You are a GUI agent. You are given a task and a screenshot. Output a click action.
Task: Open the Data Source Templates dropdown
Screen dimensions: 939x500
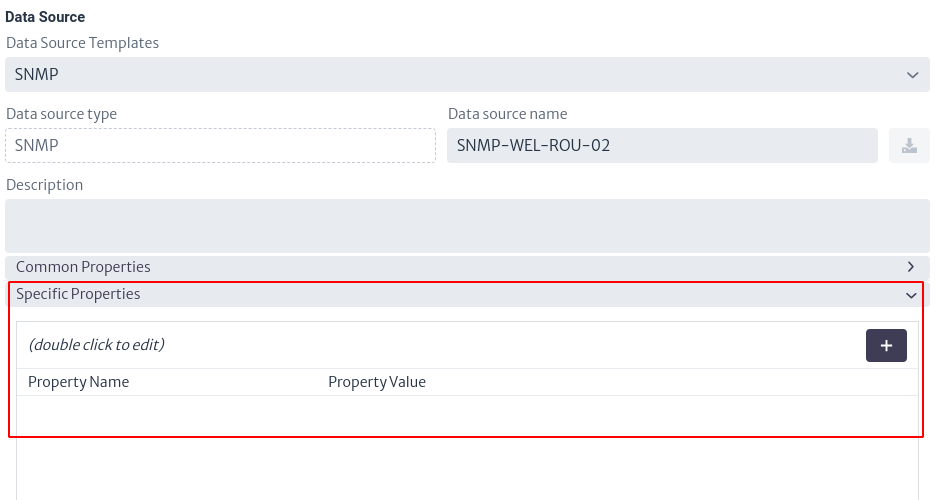467,75
